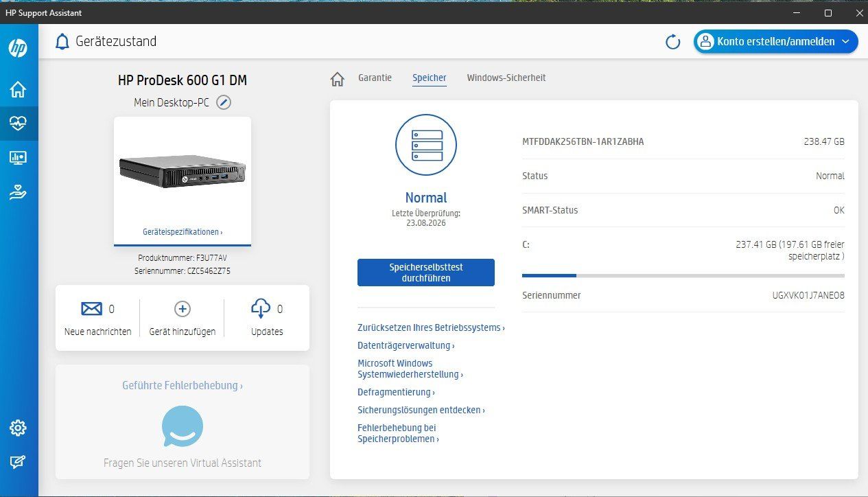Click the refresh icon in header
The width and height of the screenshot is (868, 497).
click(x=673, y=42)
